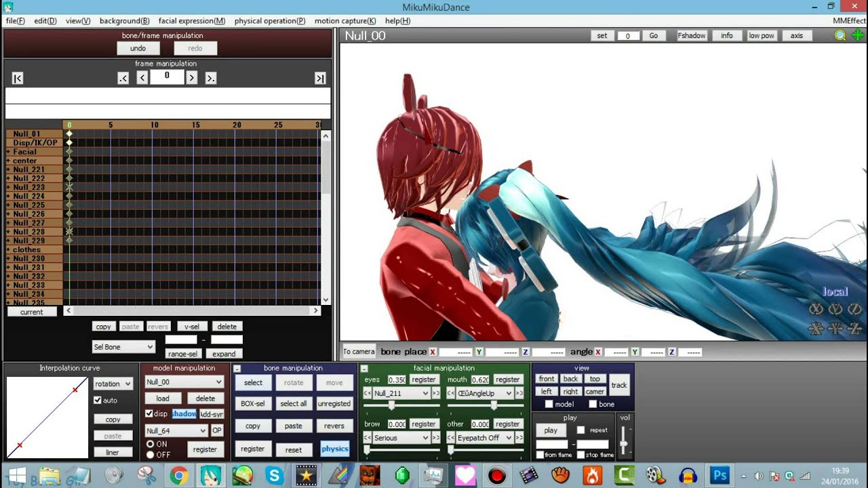
Task: Click the Y rotation handle icon
Action: [835, 309]
